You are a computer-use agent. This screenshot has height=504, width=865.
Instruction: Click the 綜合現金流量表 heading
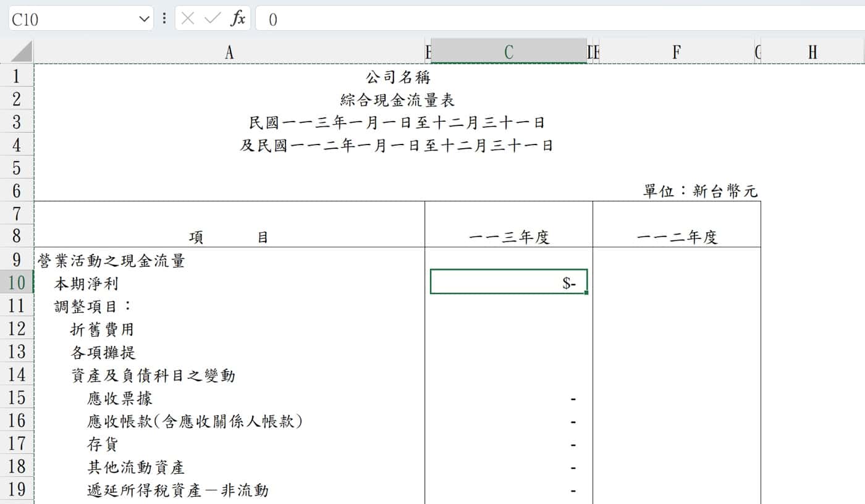(x=398, y=100)
